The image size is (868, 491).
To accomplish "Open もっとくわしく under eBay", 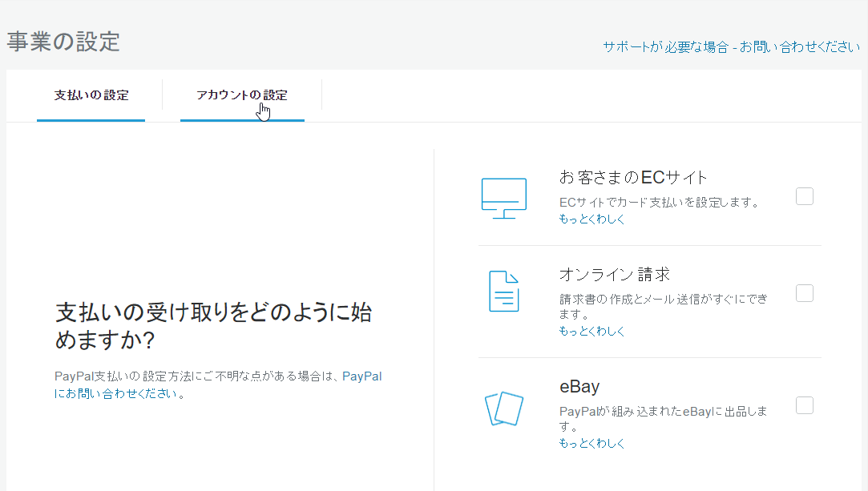I will coord(591,444).
